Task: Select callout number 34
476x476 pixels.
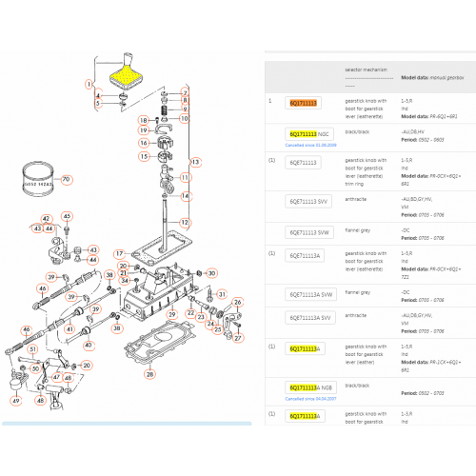Action: point(125,281)
